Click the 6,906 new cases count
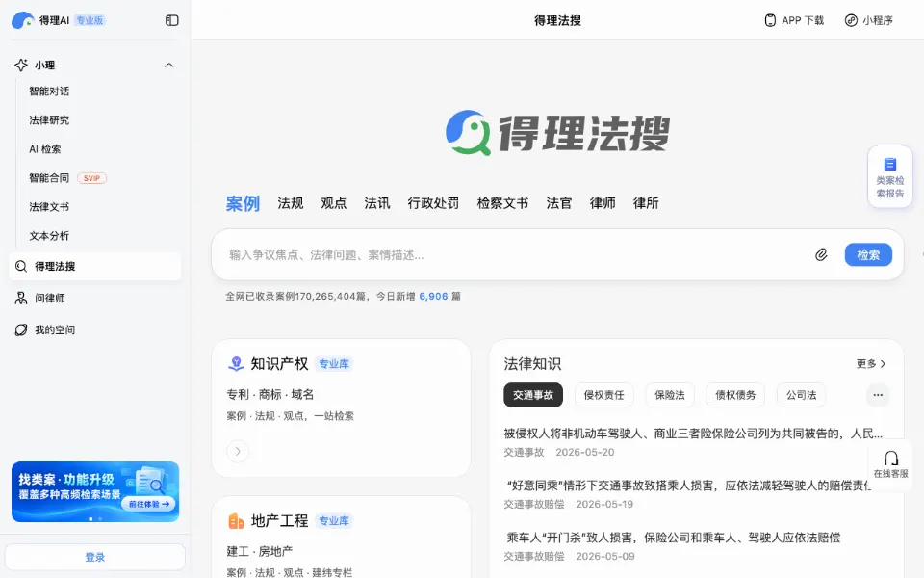This screenshot has width=924, height=578. [x=434, y=296]
